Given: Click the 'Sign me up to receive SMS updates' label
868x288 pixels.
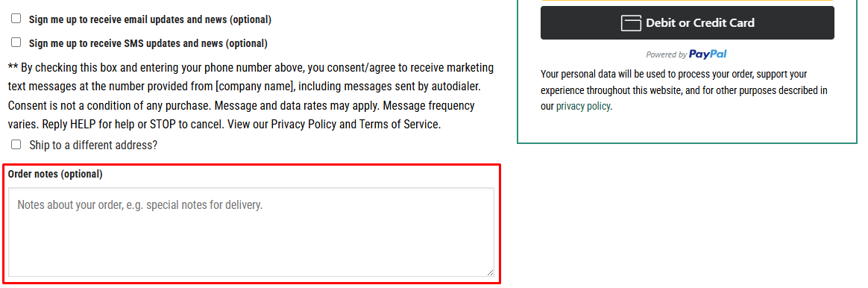Looking at the screenshot, I should pyautogui.click(x=148, y=43).
